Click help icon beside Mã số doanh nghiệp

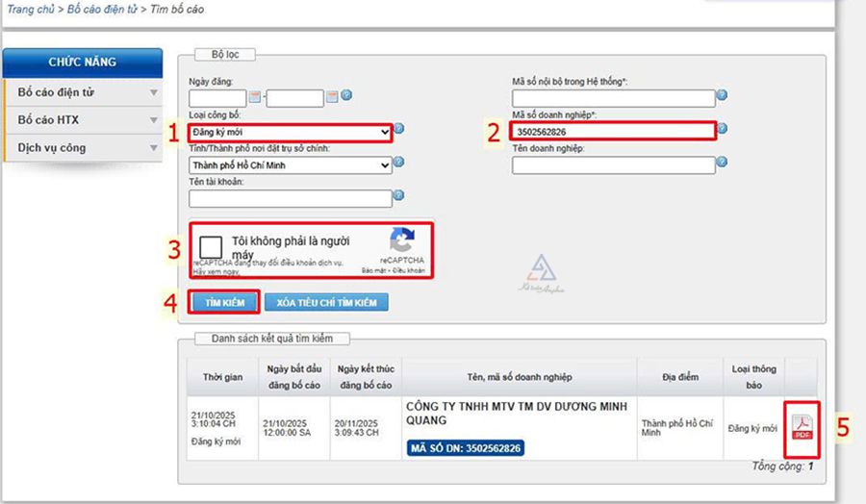click(722, 129)
